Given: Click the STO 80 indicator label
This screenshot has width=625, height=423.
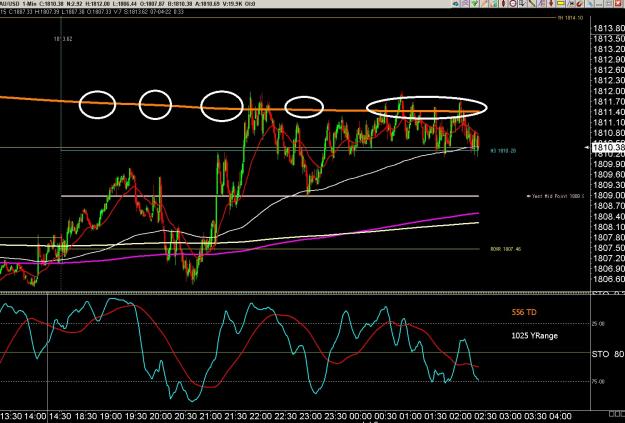Looking at the screenshot, I should (608, 354).
